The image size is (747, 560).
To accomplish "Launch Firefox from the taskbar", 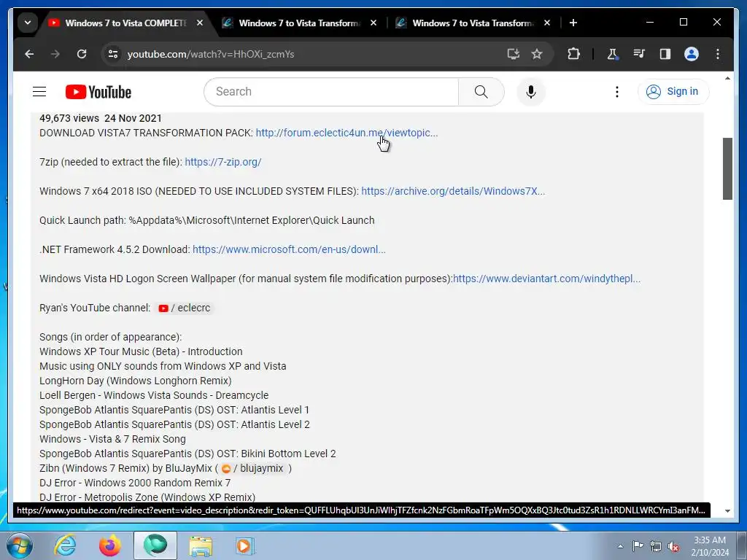I will tap(109, 545).
